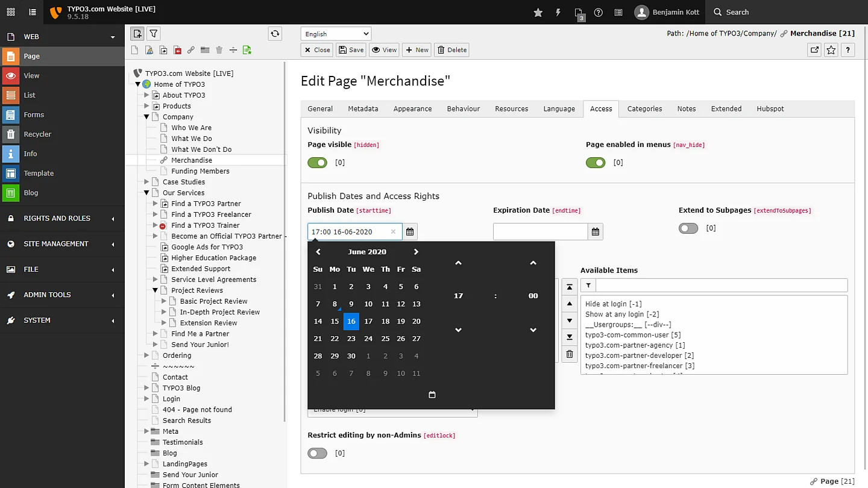Open the Recycler module
The height and width of the screenshot is (488, 868).
point(37,134)
